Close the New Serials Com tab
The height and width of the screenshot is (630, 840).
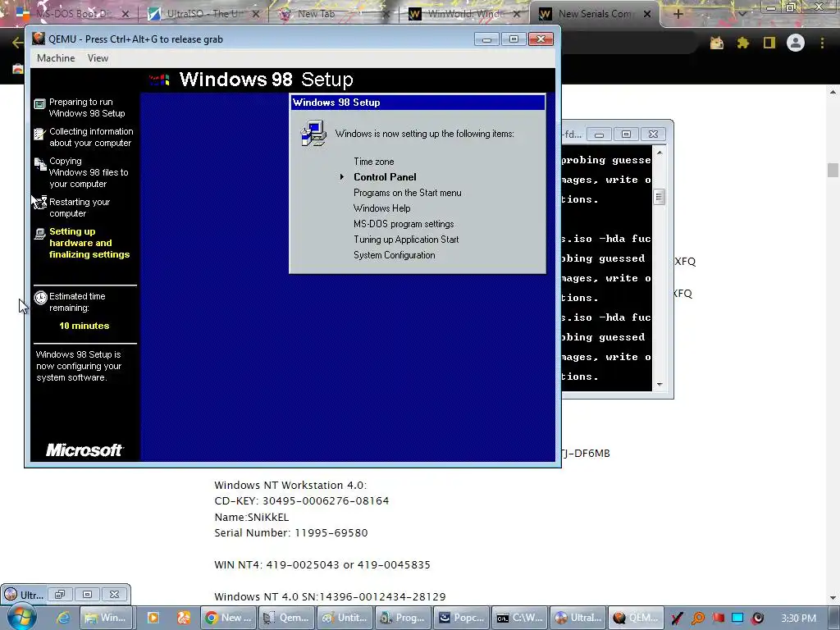click(x=647, y=14)
